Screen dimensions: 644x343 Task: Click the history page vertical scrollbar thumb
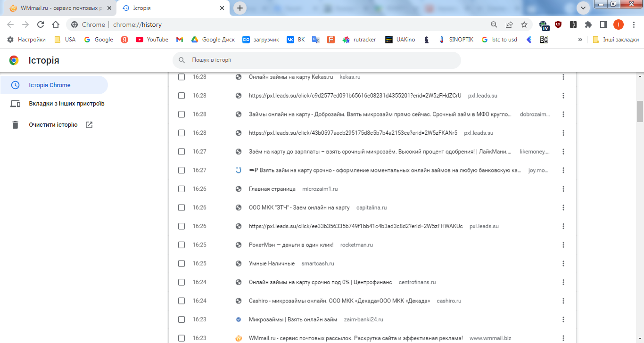[640, 111]
